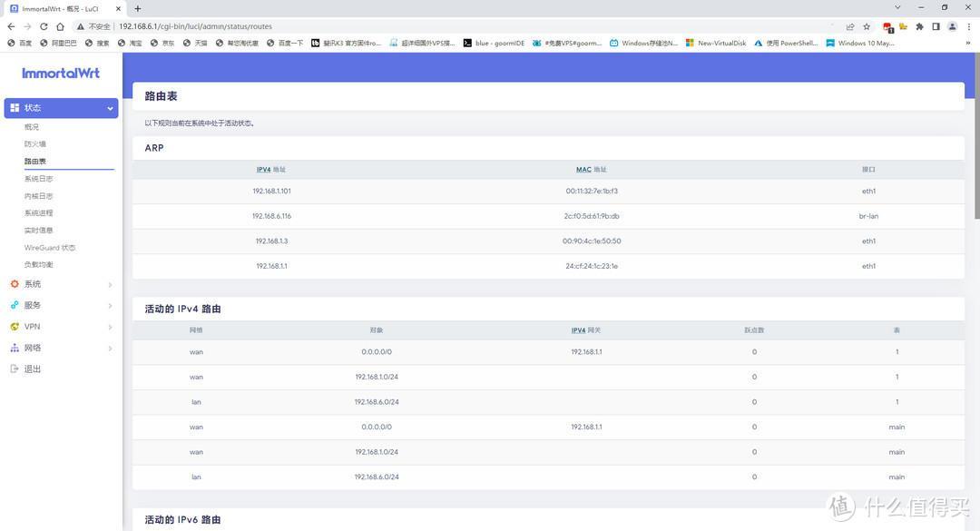The height and width of the screenshot is (531, 980).
Task: Click the IPV4 网关 column header
Action: (585, 330)
